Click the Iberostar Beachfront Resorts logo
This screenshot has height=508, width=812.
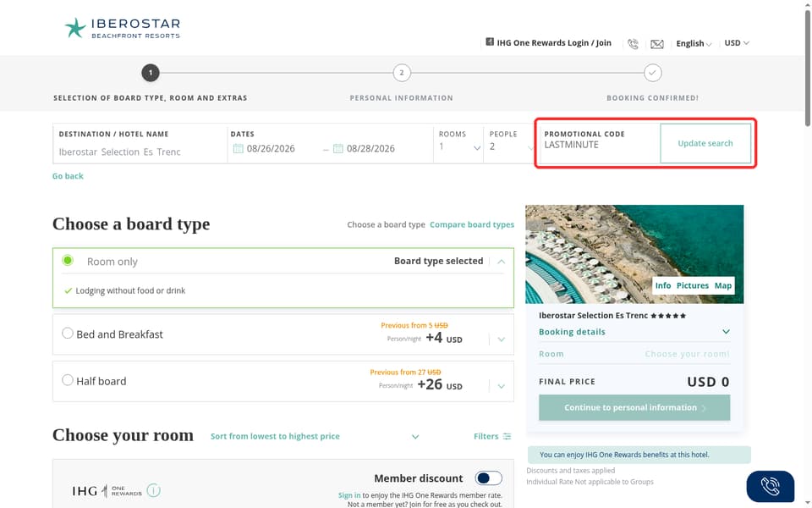tap(122, 28)
